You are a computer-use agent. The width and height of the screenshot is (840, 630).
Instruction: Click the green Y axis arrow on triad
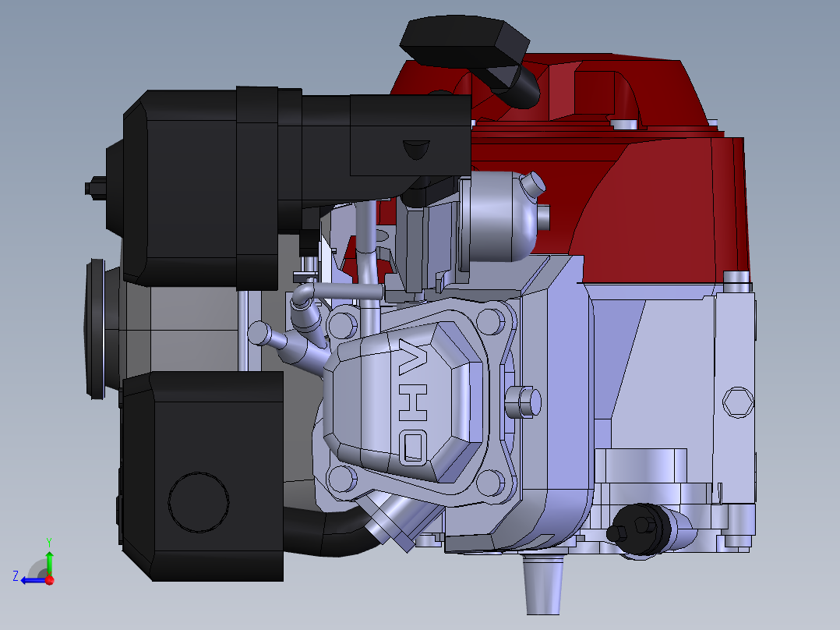pos(49,560)
